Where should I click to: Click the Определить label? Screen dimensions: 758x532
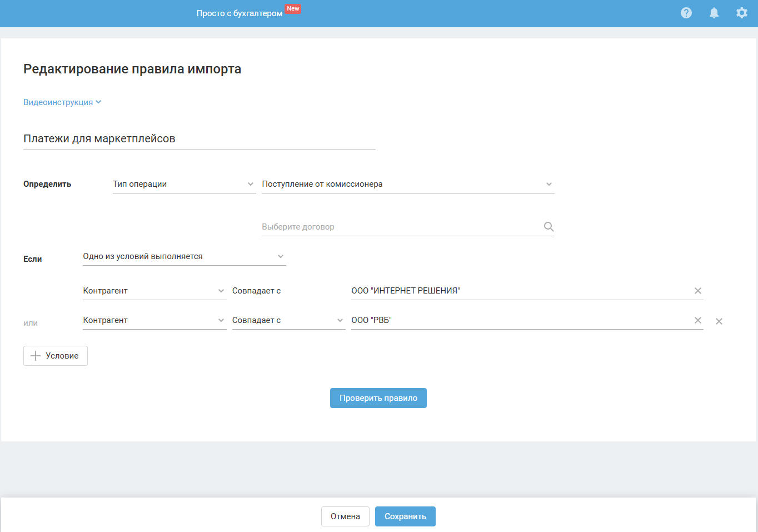point(47,184)
